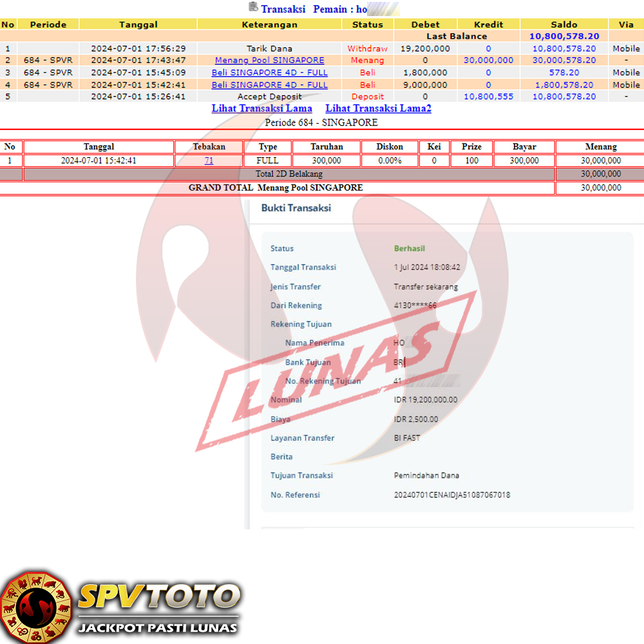The width and height of the screenshot is (644, 644).
Task: Click the SPVTOTO circular zodiac logo
Action: tap(36, 607)
